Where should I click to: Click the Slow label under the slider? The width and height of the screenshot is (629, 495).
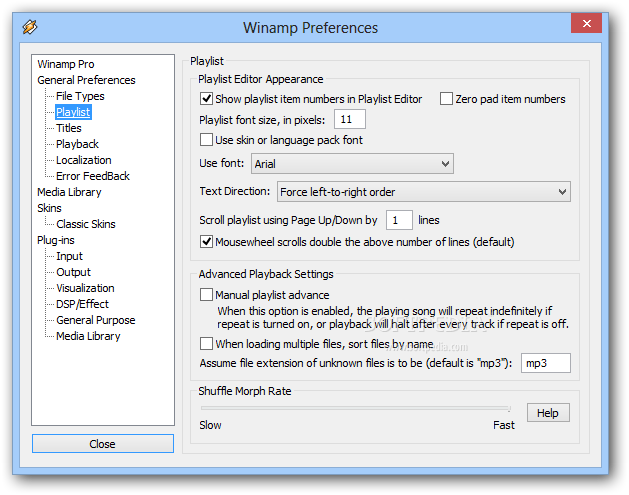210,425
